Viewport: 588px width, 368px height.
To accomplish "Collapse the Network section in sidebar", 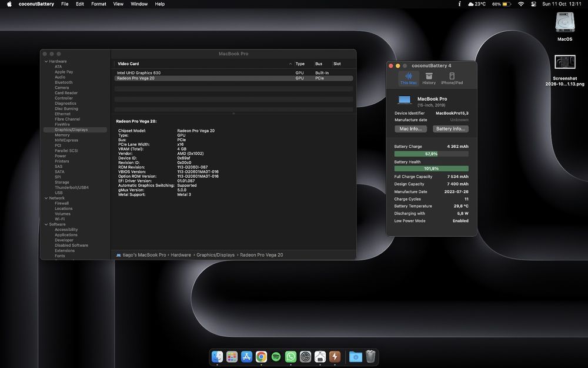I will 46,198.
